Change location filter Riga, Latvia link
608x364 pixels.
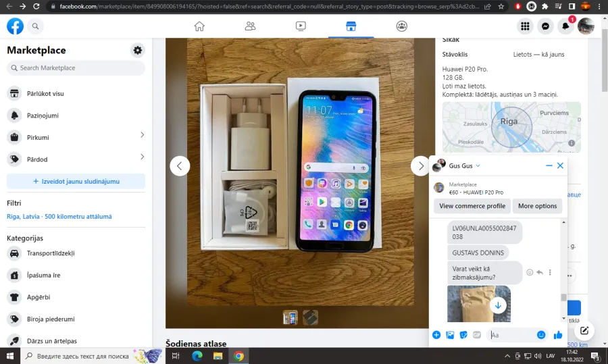tap(59, 217)
